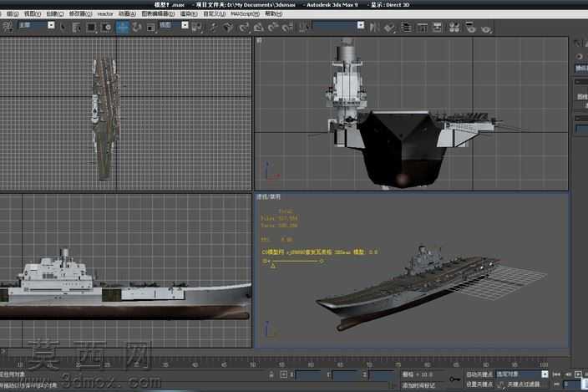Activate the highlighted Select and Move tool
The height and width of the screenshot is (392, 588).
122,28
